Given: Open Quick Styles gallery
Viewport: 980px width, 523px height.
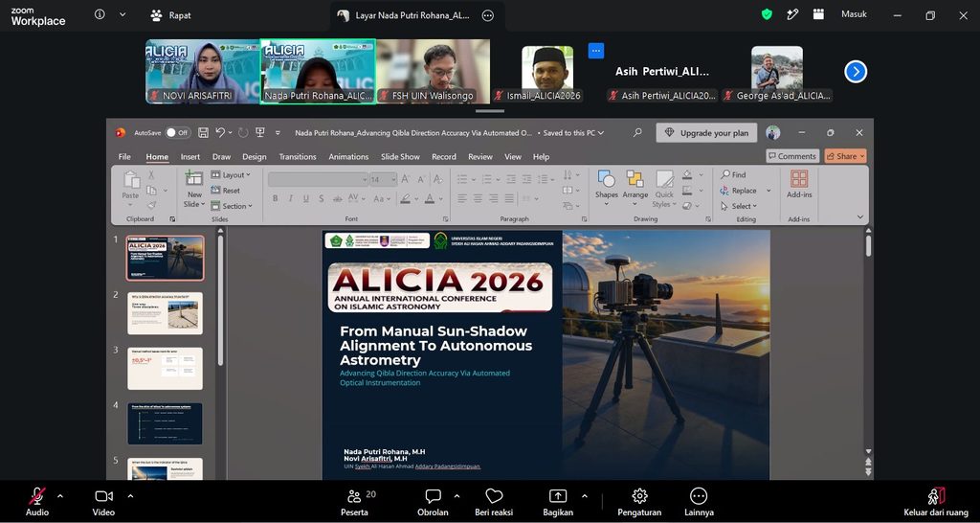Looking at the screenshot, I should (x=664, y=189).
